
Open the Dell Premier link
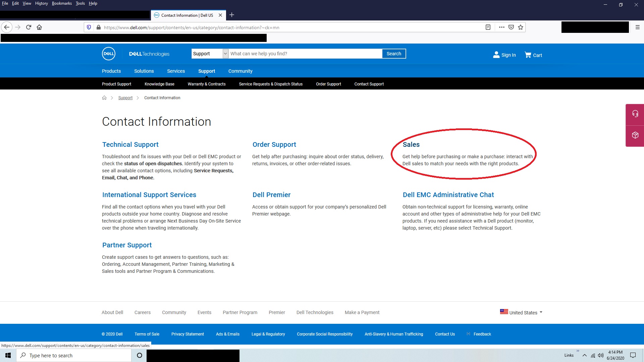271,195
